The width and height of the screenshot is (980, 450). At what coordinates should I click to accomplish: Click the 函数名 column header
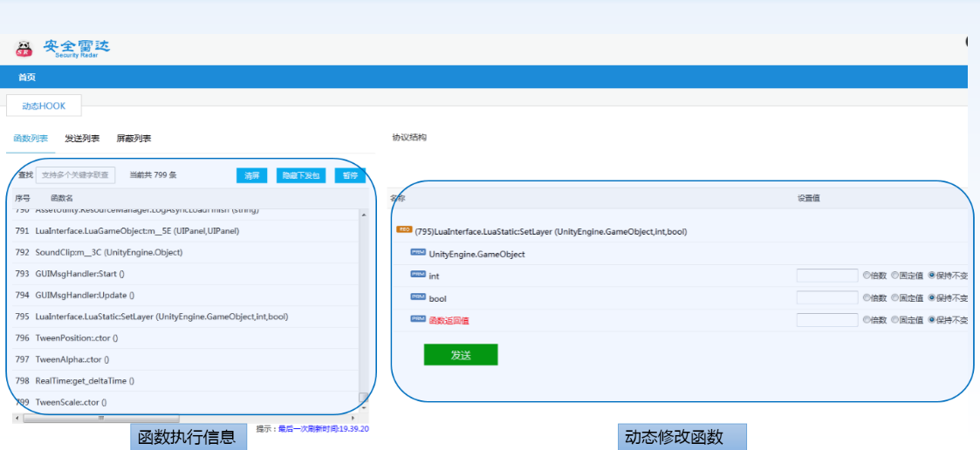pyautogui.click(x=62, y=197)
